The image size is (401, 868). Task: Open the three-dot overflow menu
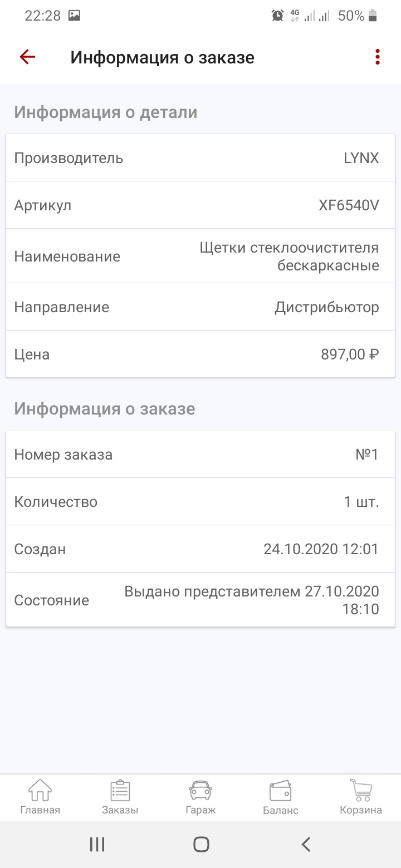378,57
